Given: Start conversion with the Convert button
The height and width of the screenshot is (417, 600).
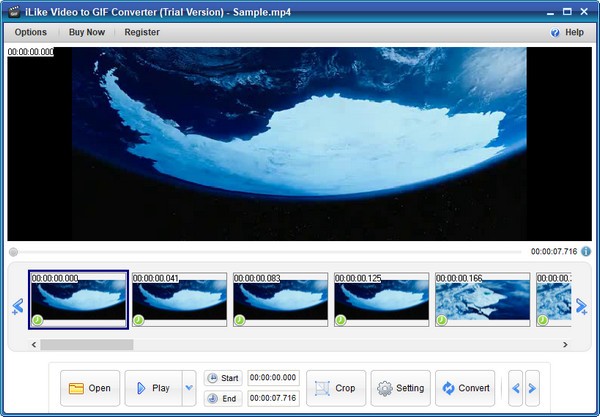Looking at the screenshot, I should click(x=465, y=388).
